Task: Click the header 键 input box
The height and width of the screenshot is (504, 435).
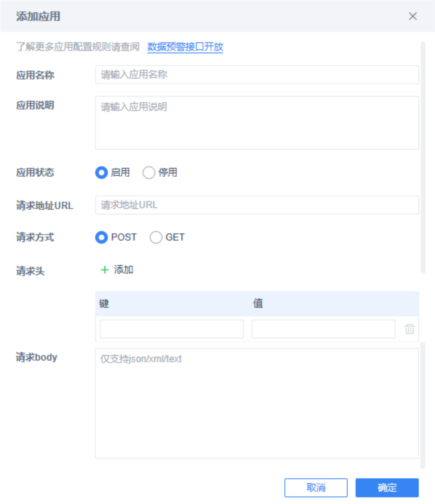Action: (172, 329)
